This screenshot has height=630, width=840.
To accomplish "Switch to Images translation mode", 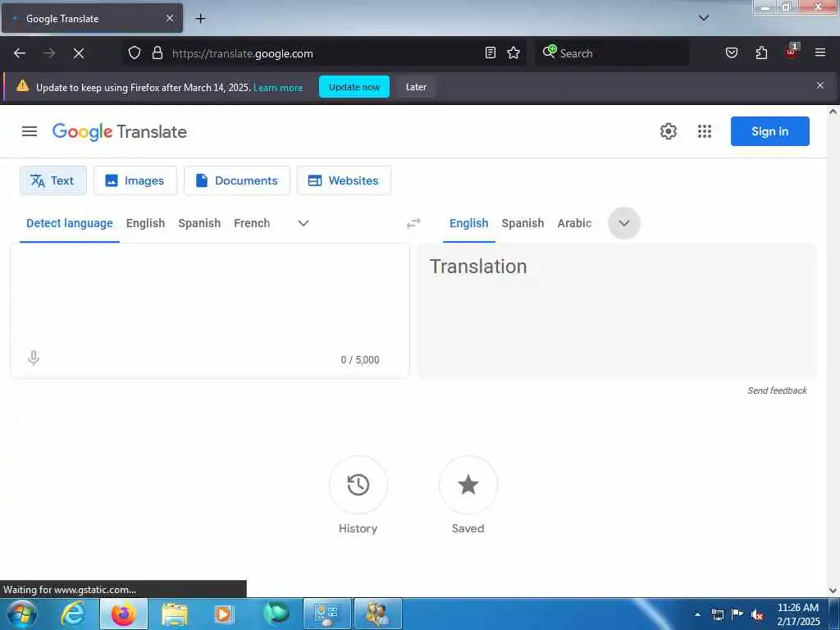I will point(135,180).
